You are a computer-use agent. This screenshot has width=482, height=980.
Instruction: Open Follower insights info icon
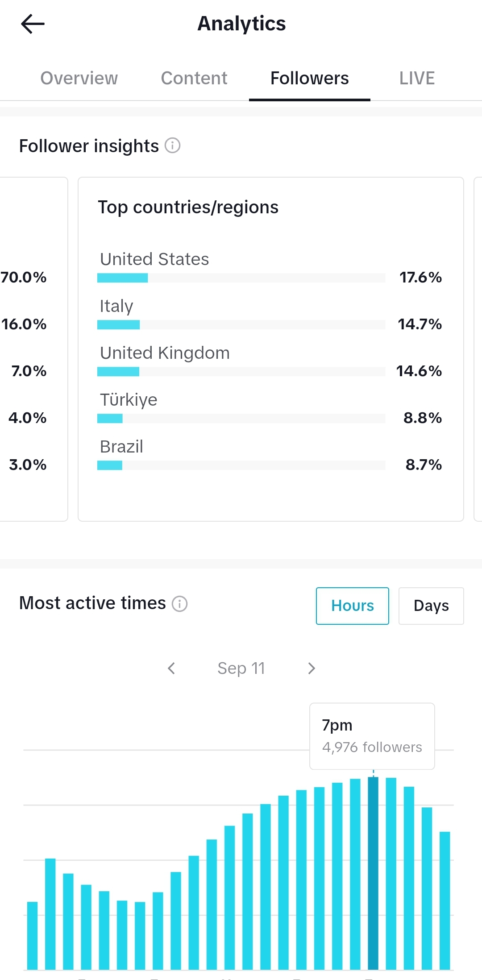coord(173,145)
